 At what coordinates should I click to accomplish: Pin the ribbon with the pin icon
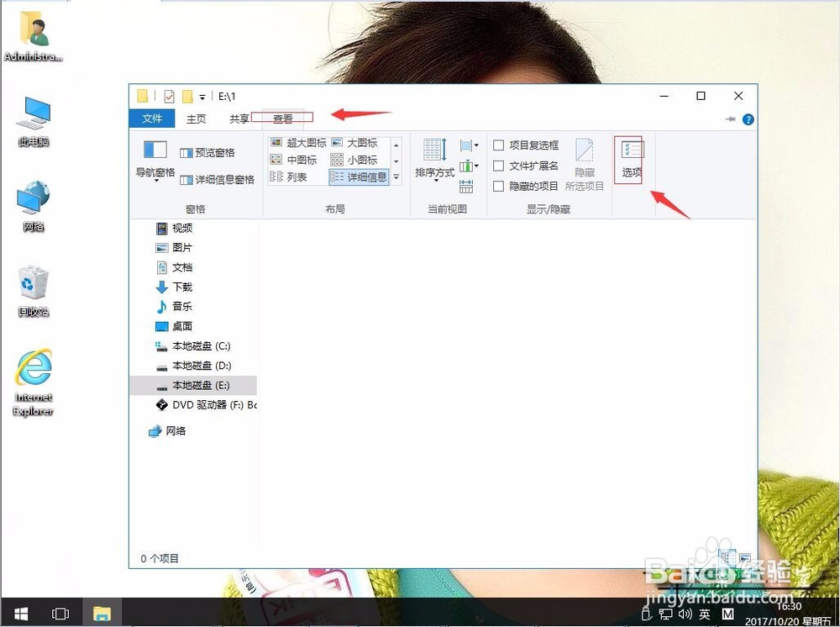pos(730,119)
